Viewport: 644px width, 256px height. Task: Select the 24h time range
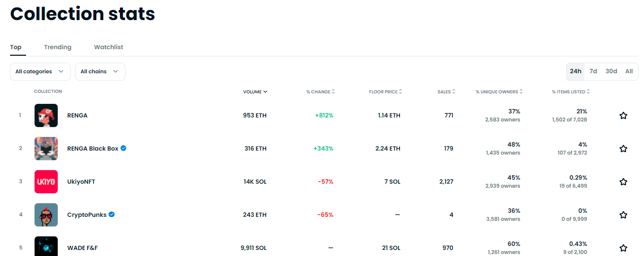click(576, 71)
